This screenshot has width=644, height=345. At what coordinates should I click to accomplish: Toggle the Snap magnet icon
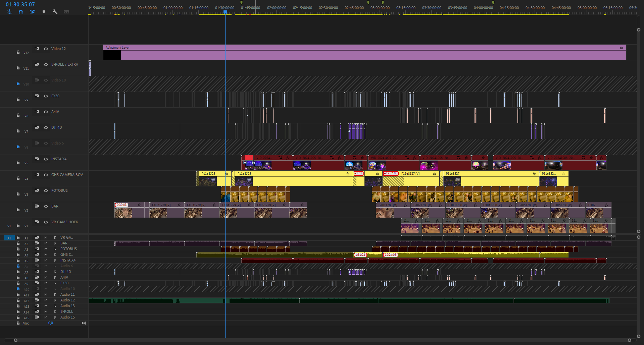tap(20, 12)
